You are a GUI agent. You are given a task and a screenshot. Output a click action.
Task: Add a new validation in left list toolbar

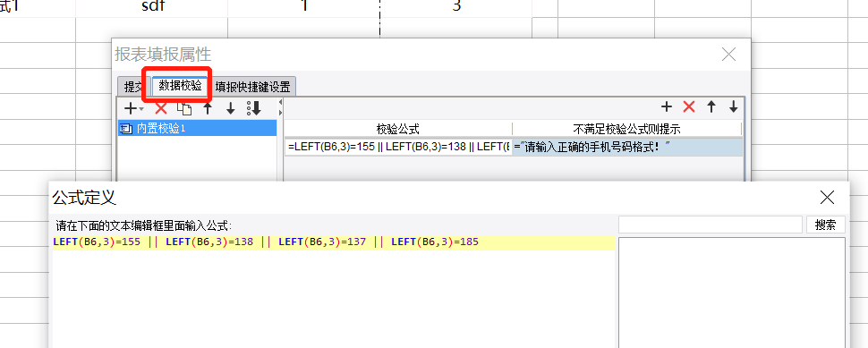130,108
